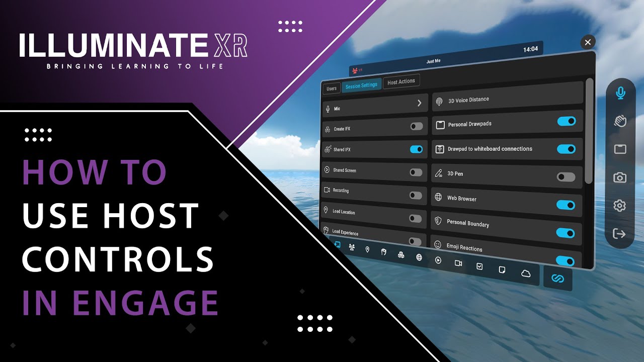
Task: Click the video camera icon in bottom bar
Action: point(458,263)
